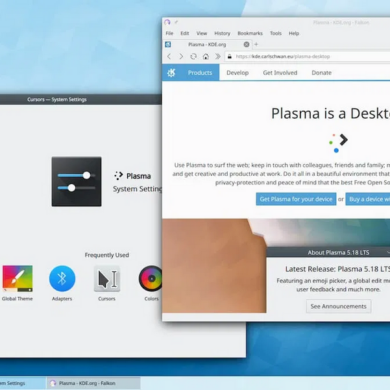Screen dimensions: 390x390
Task: Click the Donate navigation item
Action: [321, 73]
